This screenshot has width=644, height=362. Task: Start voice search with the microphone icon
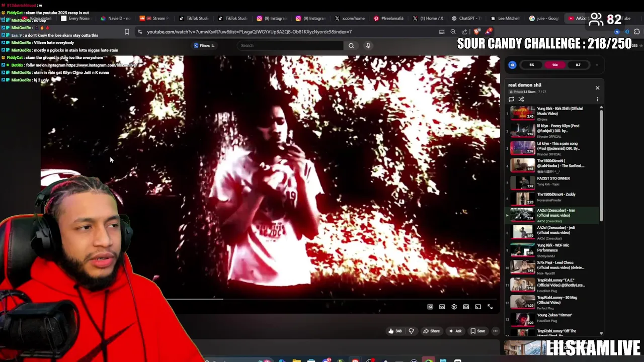[x=368, y=46]
